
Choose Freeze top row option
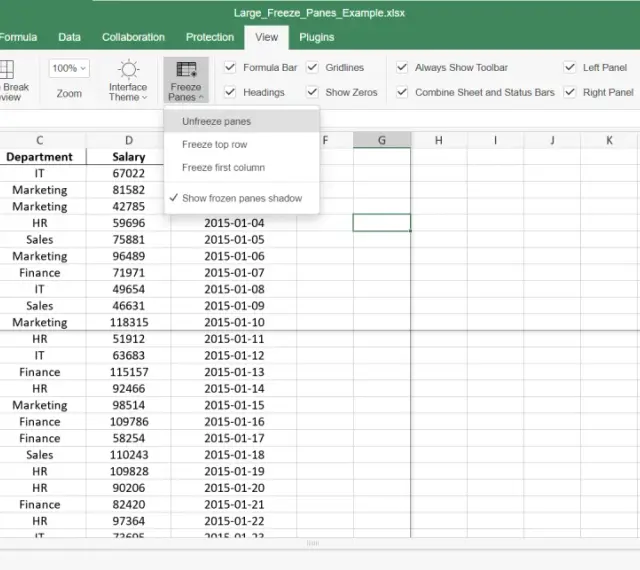pyautogui.click(x=242, y=145)
